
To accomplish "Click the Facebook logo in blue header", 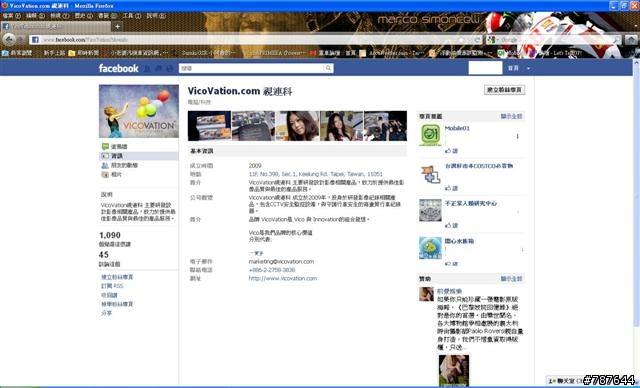I will click(x=118, y=68).
